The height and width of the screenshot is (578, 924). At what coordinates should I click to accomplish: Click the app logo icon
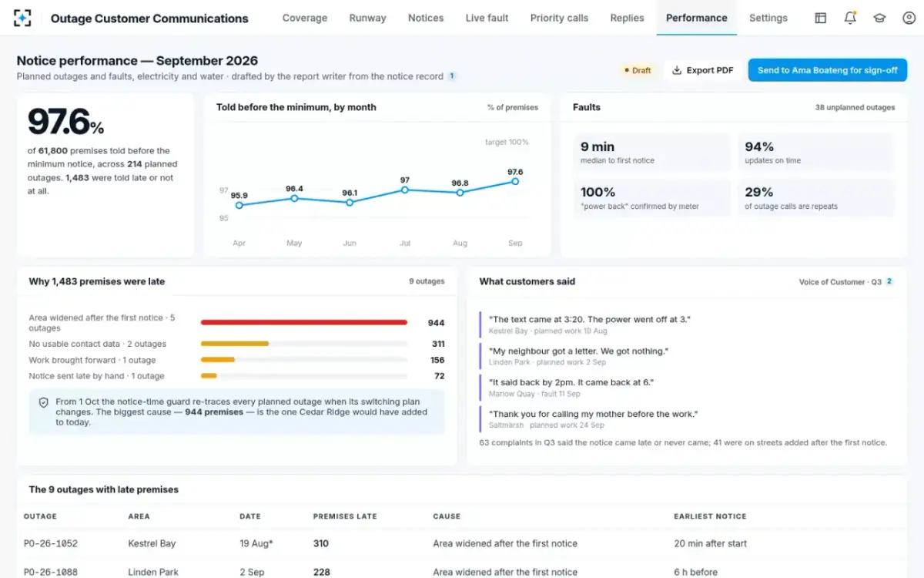click(x=23, y=18)
